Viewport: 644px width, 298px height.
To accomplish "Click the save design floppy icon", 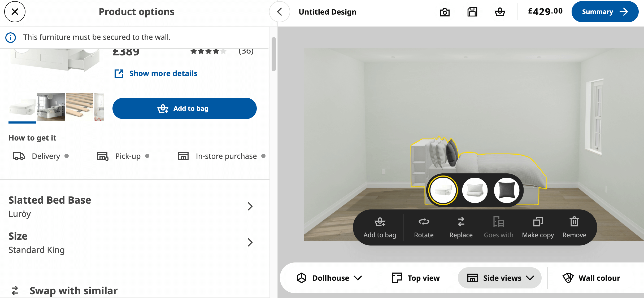I will point(472,12).
